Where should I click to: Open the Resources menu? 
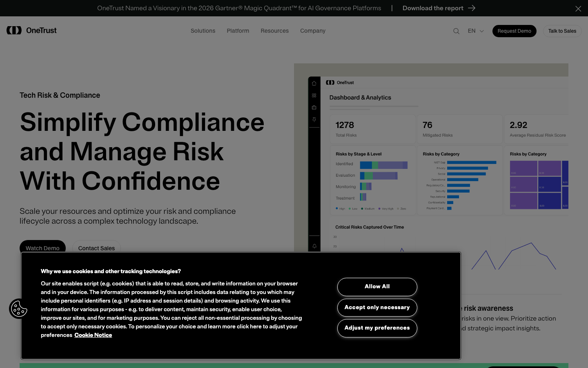click(x=275, y=31)
